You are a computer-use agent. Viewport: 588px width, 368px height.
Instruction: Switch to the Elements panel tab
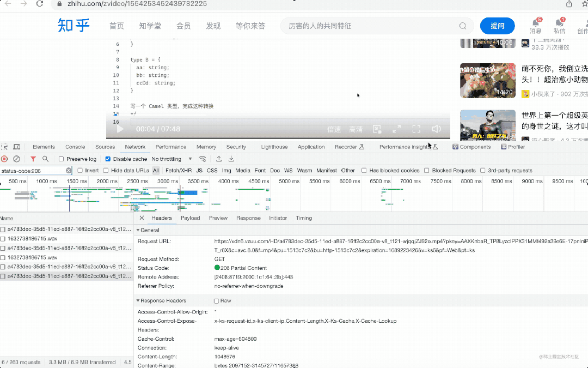pos(44,147)
